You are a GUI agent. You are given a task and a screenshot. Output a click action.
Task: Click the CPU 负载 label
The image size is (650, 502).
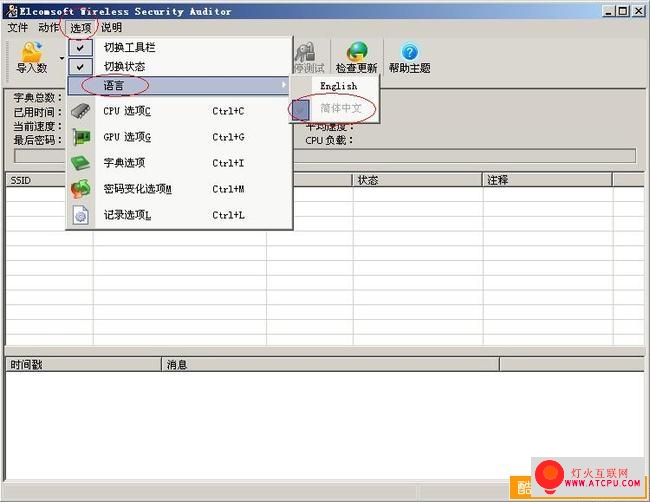pos(329,141)
